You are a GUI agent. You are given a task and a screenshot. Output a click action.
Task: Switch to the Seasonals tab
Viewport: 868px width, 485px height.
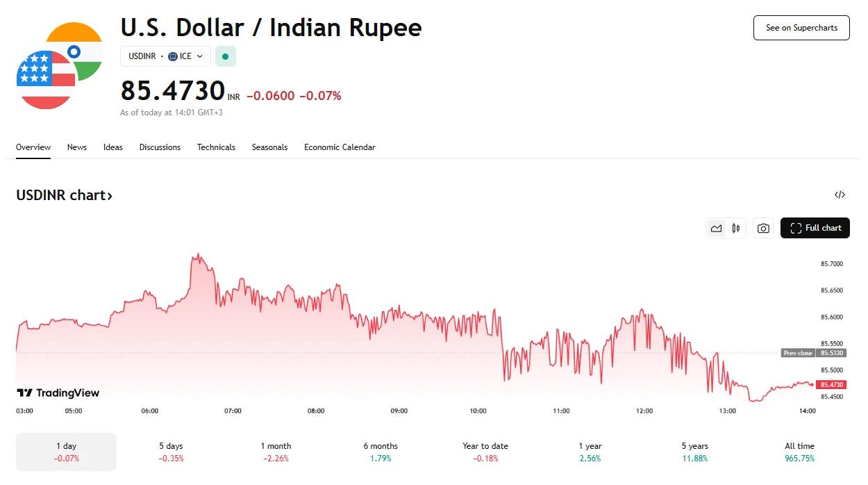[x=269, y=147]
